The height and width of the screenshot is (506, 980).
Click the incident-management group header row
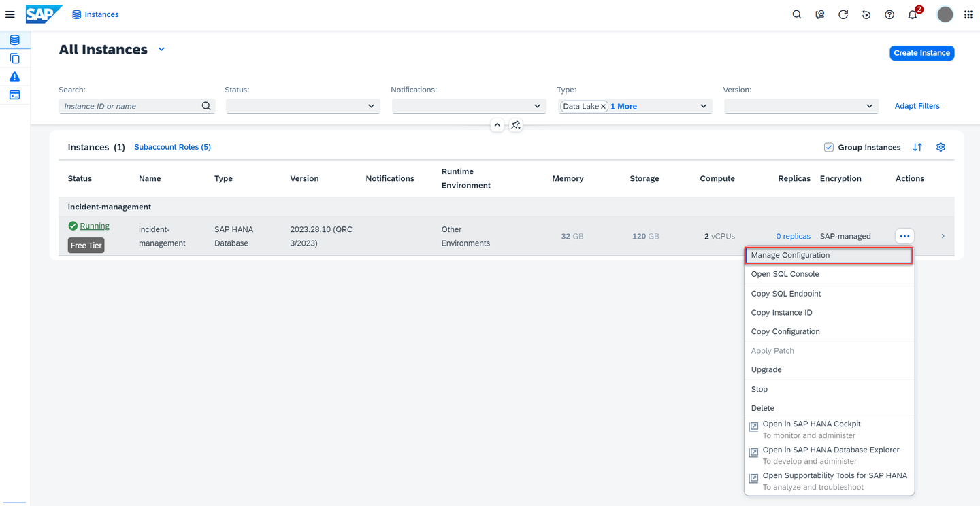click(506, 207)
